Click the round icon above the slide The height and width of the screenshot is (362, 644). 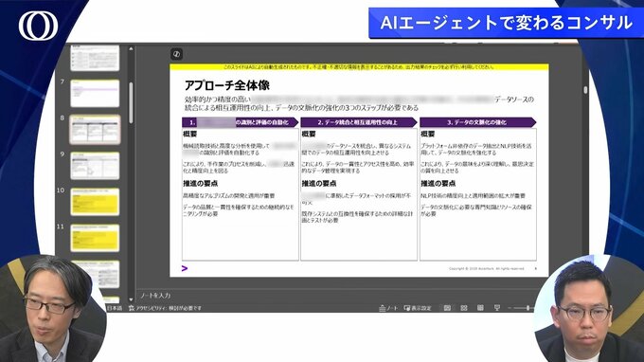pyautogui.click(x=176, y=54)
